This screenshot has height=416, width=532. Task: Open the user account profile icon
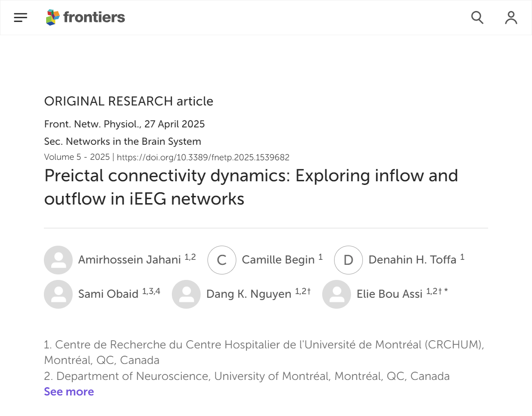coord(511,18)
